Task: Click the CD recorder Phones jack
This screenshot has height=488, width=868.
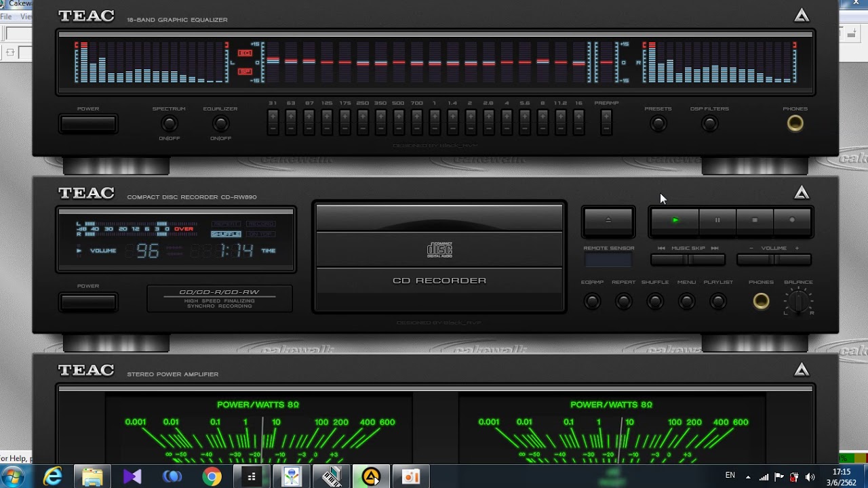Action: 761,301
